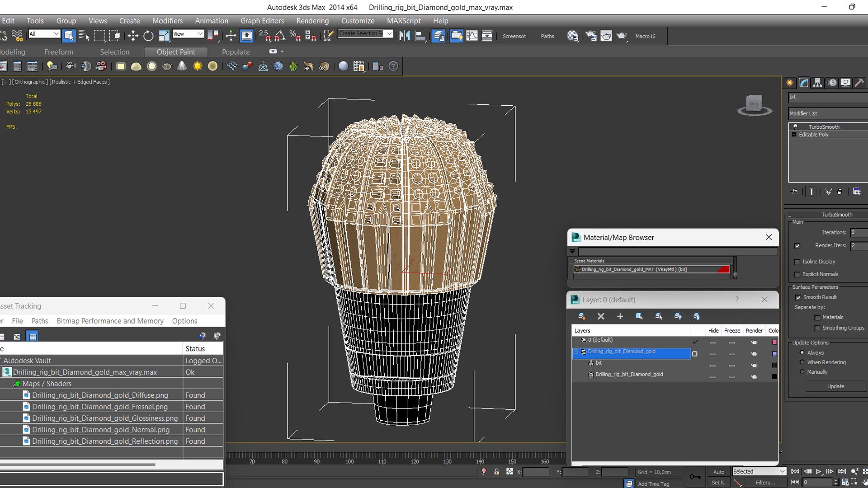Select Drilling_rig_bit_Diamond_gold_Normal.png in Asset Tracking
This screenshot has height=488, width=868.
(101, 430)
